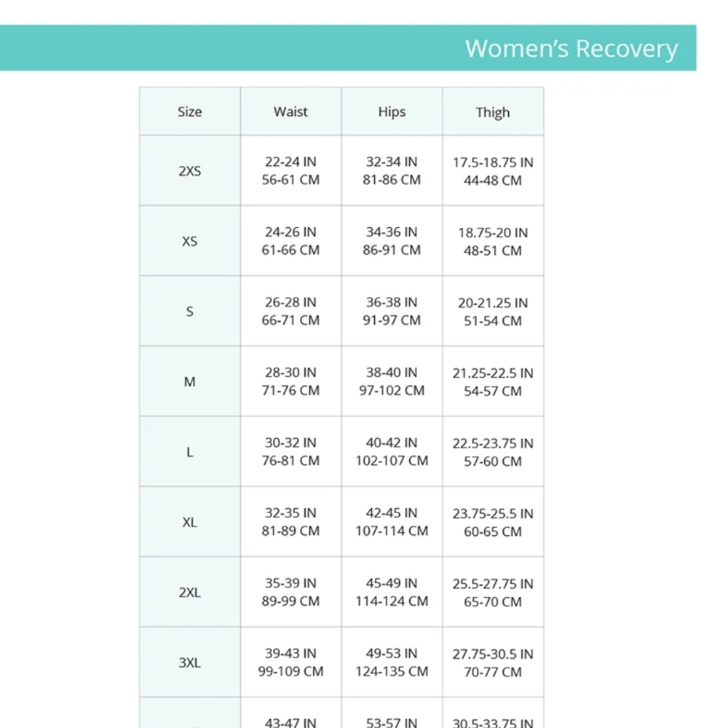Click the 2XL size row label

tap(190, 592)
